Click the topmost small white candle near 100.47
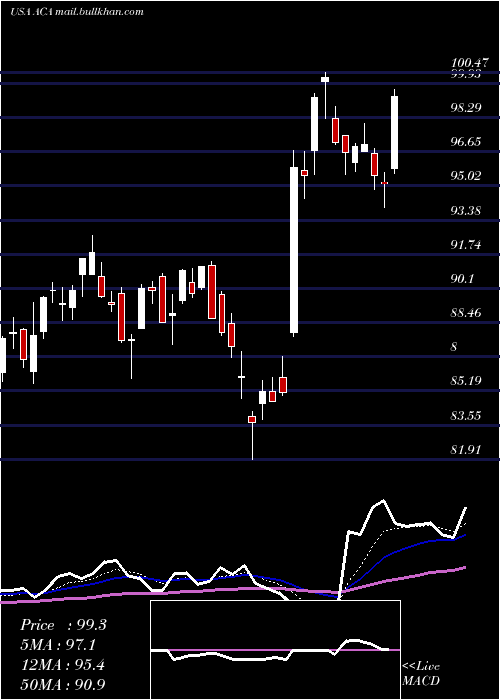Viewport: 500px width, 700px height. pos(325,79)
